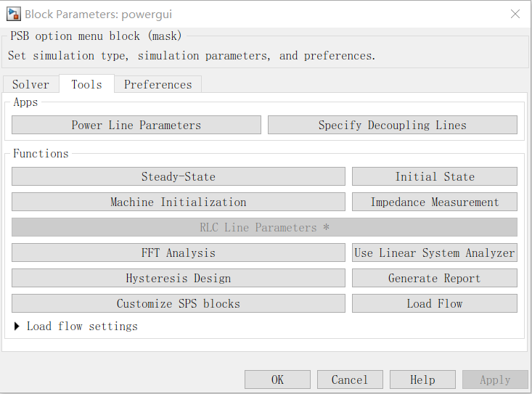Open Customize SPS blocks

click(x=178, y=304)
